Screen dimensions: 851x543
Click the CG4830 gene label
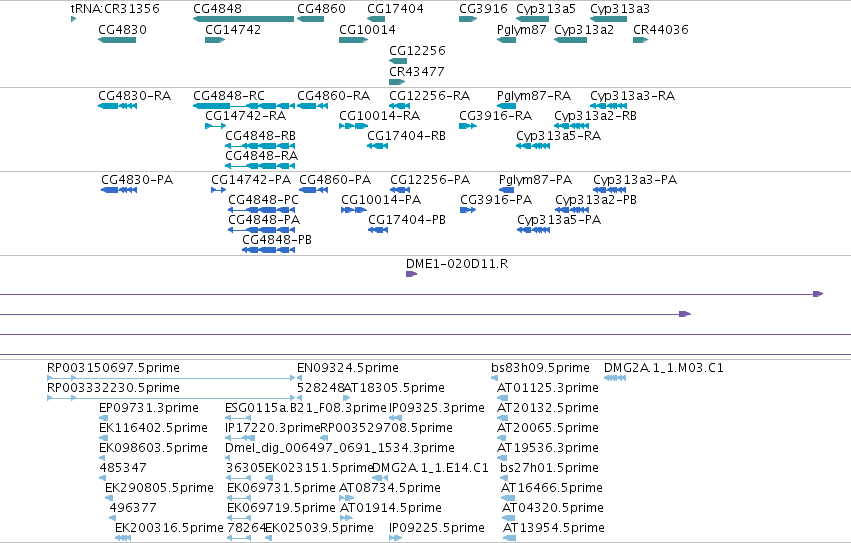pos(122,30)
